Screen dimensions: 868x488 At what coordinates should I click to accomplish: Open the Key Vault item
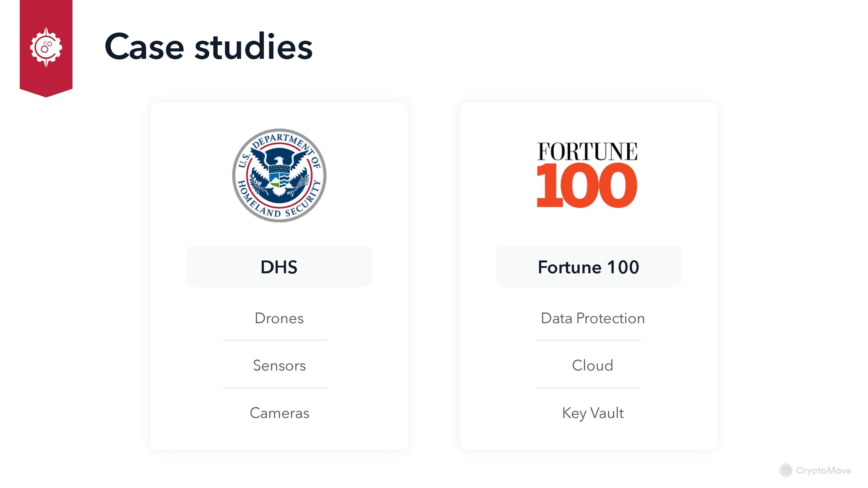(x=592, y=413)
